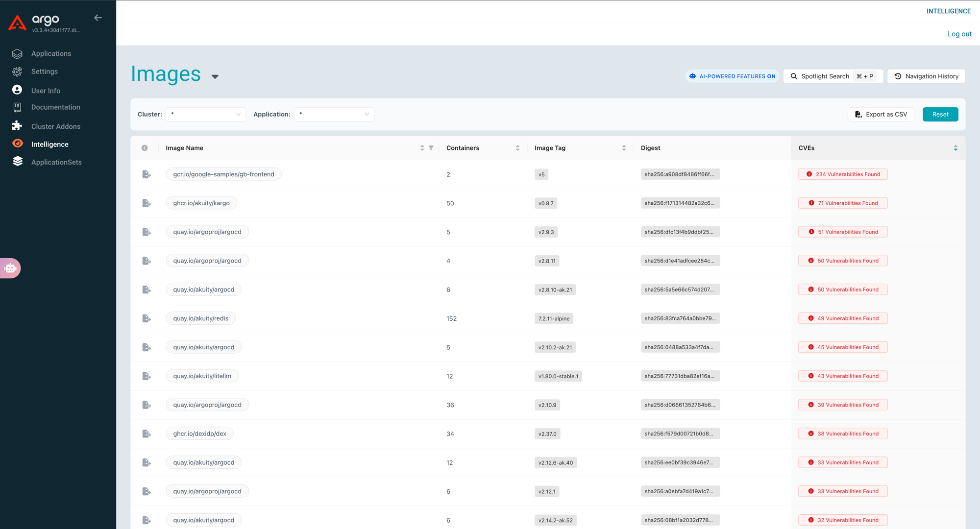Click the row icon for ghcr.io/dexidp/dex
980x529 pixels.
click(146, 434)
